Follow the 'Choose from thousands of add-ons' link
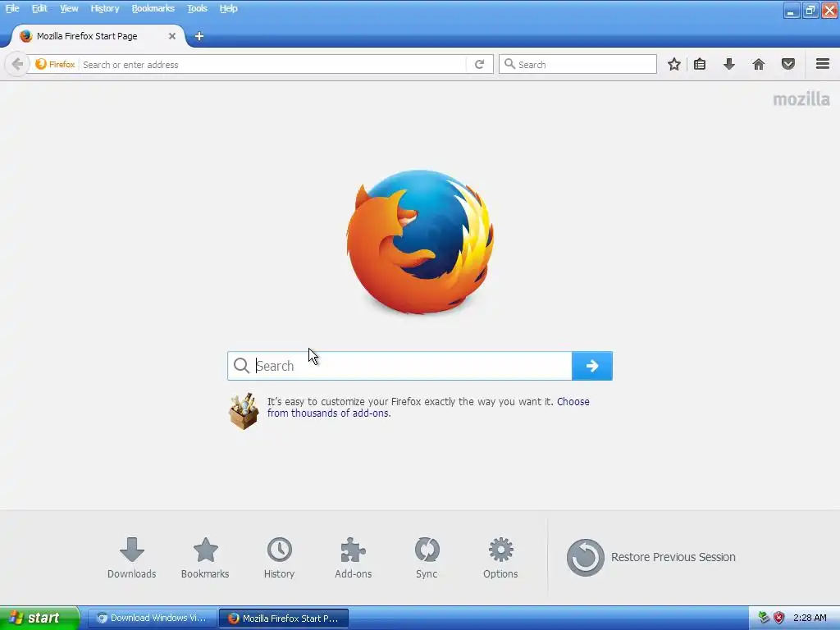Viewport: 840px width, 630px height. point(428,407)
